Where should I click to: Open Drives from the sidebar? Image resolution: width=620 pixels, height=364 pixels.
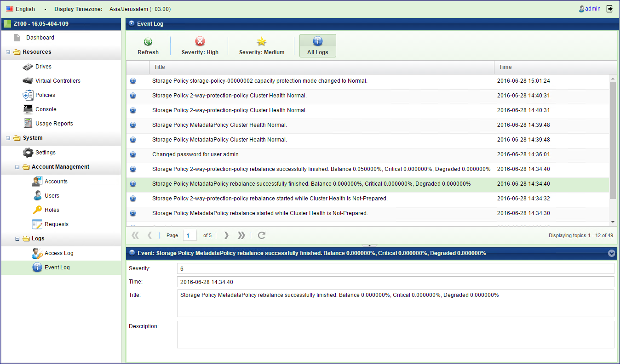(43, 67)
